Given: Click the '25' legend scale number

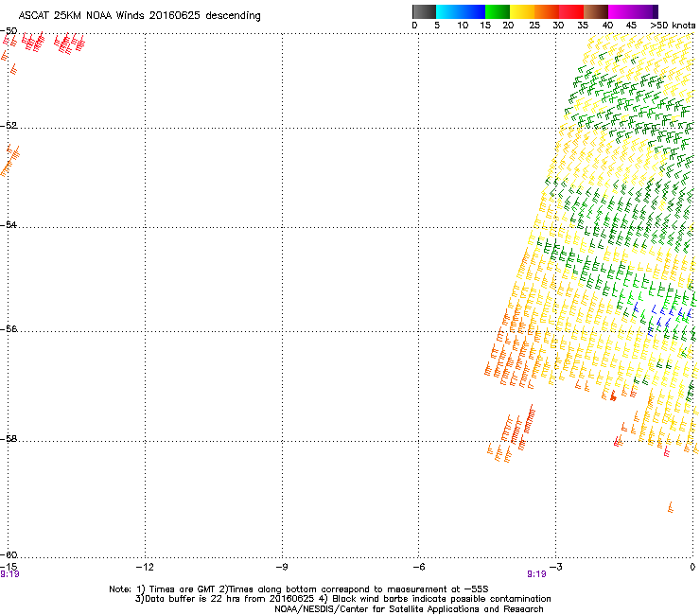Looking at the screenshot, I should click(x=534, y=26).
